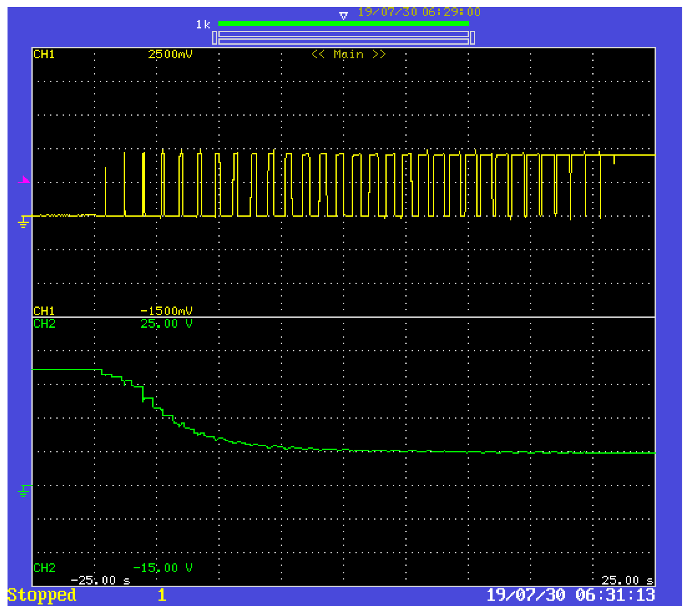Click the green CH2 ground marker

(x=24, y=490)
